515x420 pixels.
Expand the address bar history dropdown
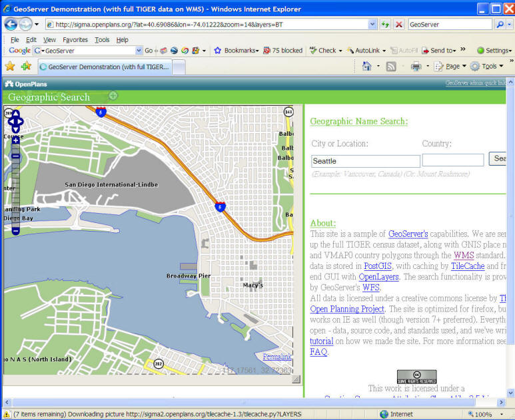[372, 24]
